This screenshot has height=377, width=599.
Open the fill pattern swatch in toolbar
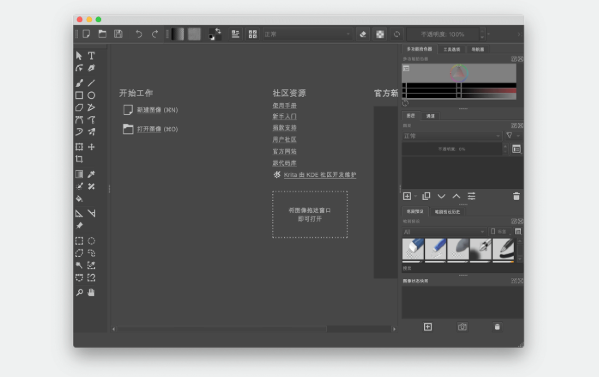pyautogui.click(x=194, y=34)
